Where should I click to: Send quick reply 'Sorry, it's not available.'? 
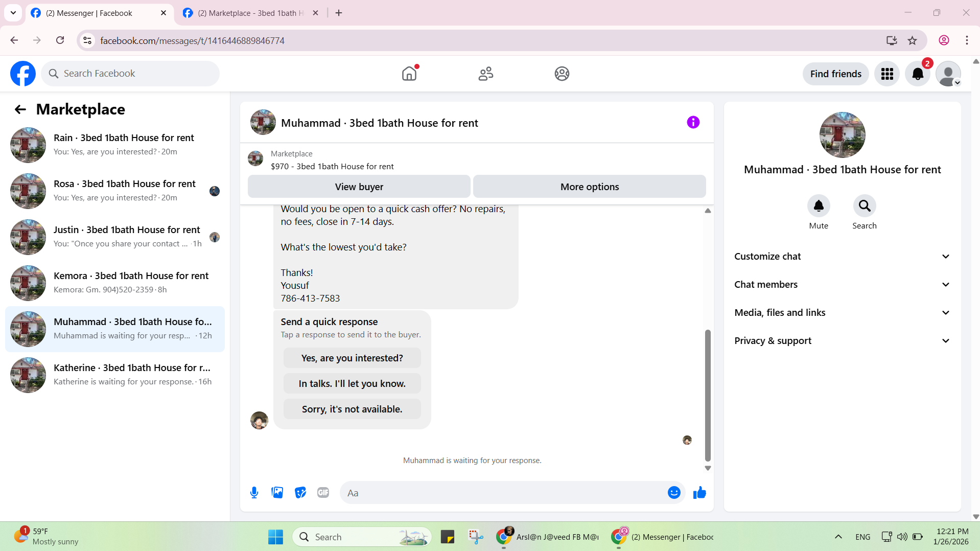[x=352, y=409]
